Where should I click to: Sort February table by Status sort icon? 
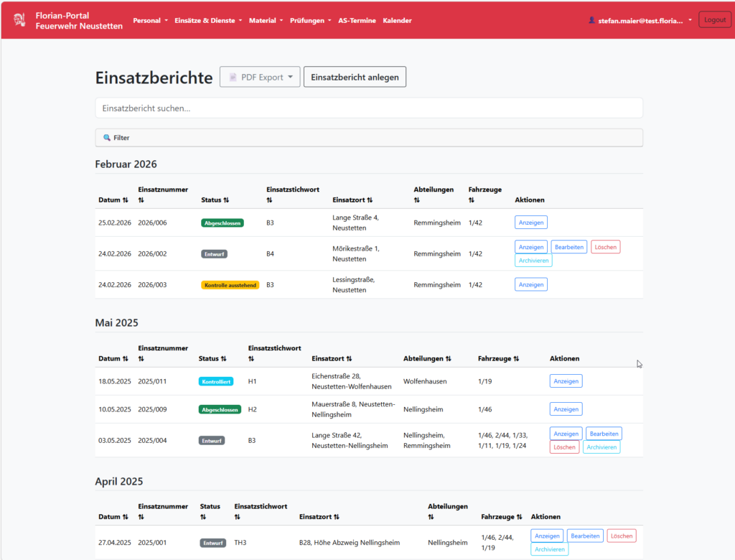tap(226, 200)
